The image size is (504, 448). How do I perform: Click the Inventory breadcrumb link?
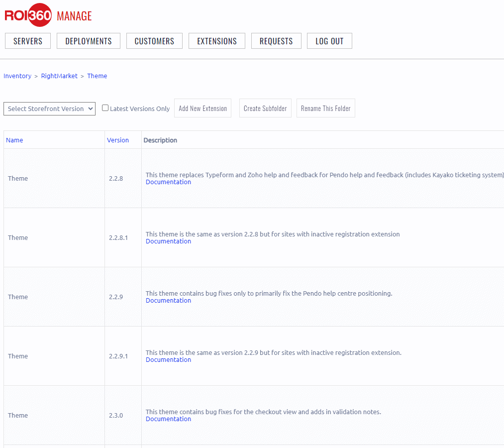click(x=17, y=76)
